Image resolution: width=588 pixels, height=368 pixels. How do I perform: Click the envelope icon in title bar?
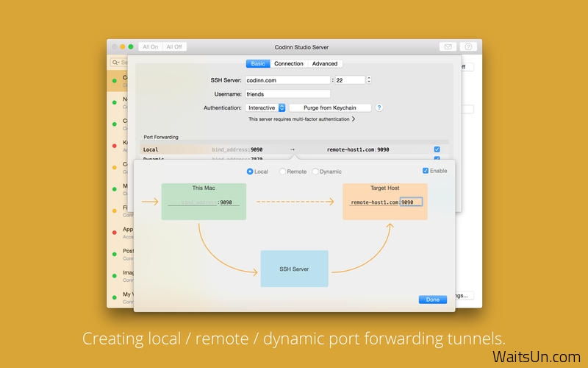(x=448, y=46)
